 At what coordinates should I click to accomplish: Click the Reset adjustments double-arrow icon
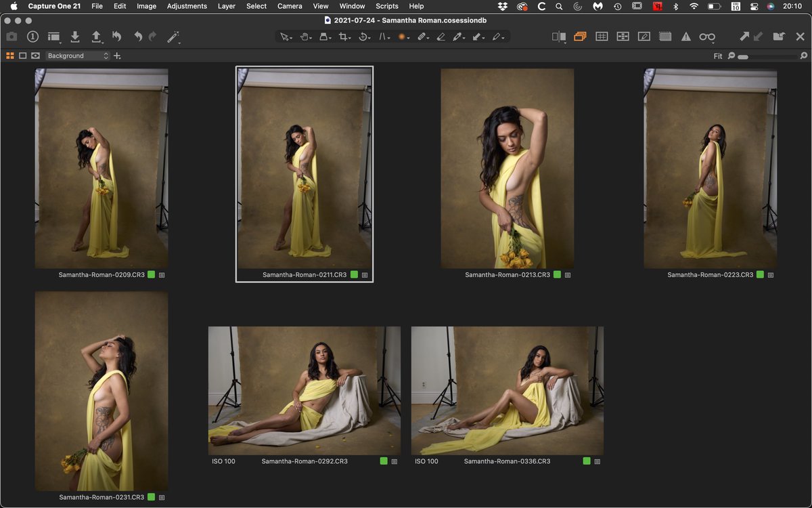tap(116, 37)
